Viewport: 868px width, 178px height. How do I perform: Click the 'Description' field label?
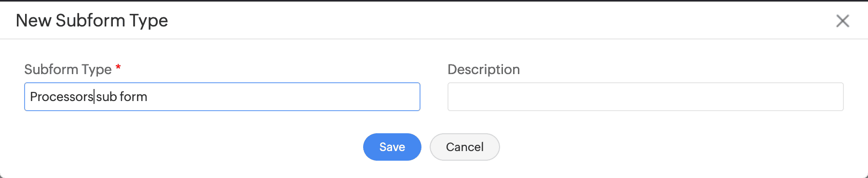(484, 69)
